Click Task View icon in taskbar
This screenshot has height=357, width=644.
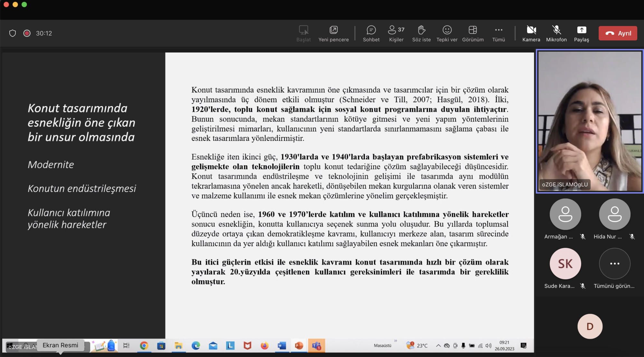pos(126,346)
